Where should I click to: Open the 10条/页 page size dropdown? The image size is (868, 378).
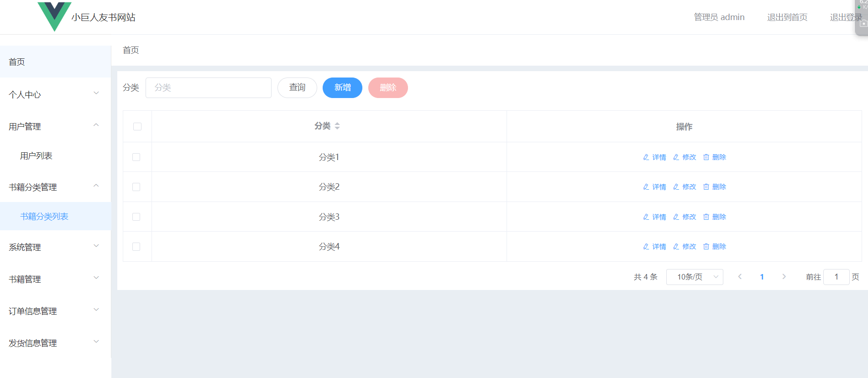click(x=695, y=277)
